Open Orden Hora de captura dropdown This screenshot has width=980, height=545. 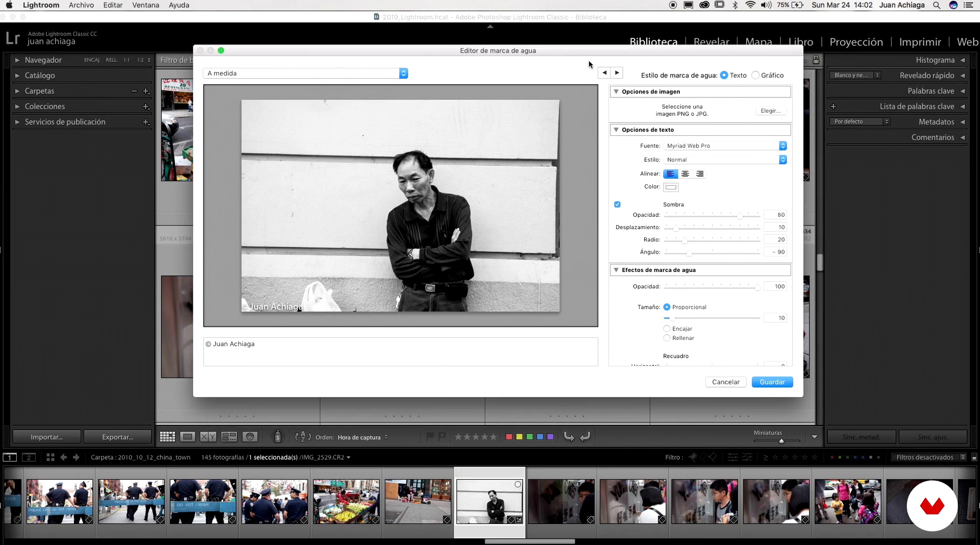(x=362, y=437)
